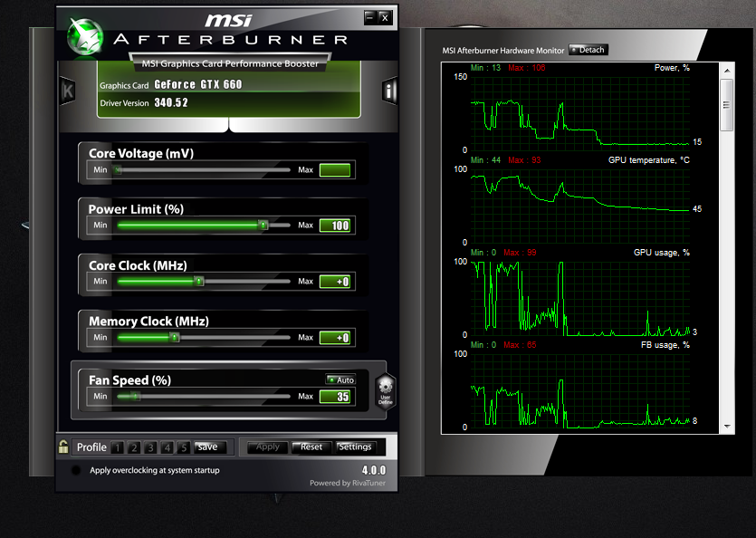The width and height of the screenshot is (756, 538).
Task: Click the GPU usage Max : 99 readout
Action: pos(520,253)
